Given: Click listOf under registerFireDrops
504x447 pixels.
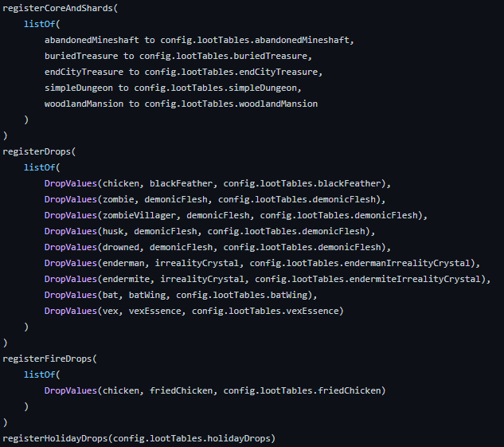Looking at the screenshot, I should point(41,374).
